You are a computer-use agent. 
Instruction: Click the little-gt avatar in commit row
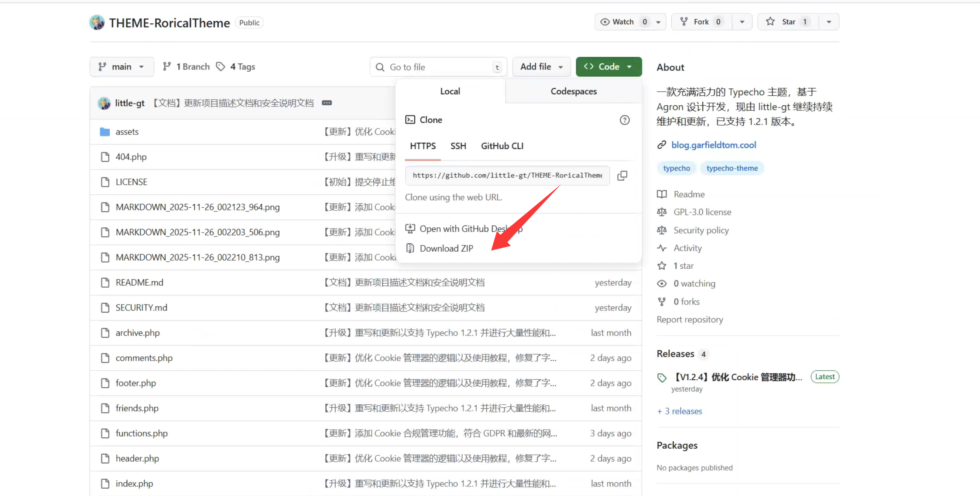click(x=104, y=103)
